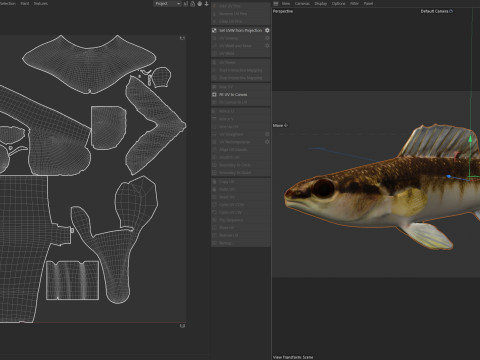The width and height of the screenshot is (480, 360).
Task: Open the viewport hamburger menu icon
Action: tap(276, 3)
